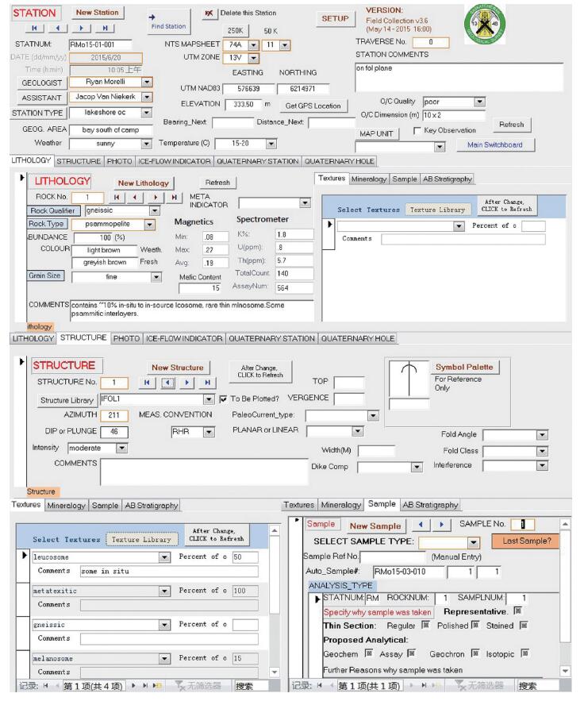Select the lithology record selector arrow
The image size is (588, 701).
(22, 178)
